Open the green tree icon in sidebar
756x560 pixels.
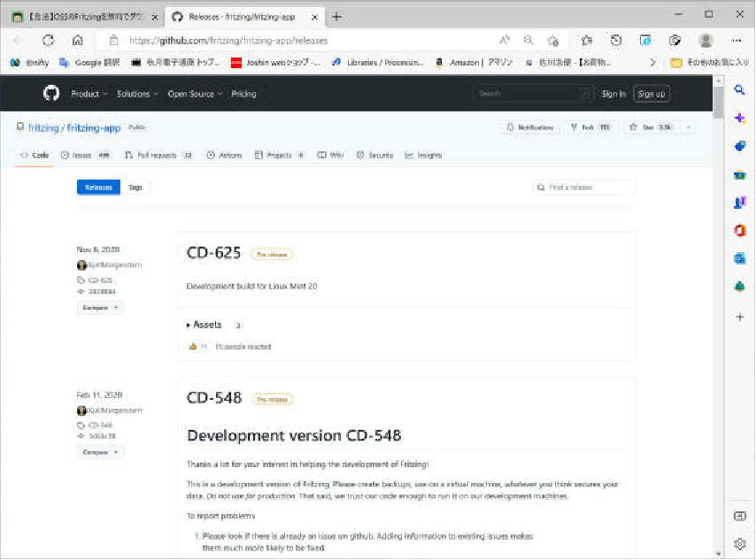(x=739, y=287)
